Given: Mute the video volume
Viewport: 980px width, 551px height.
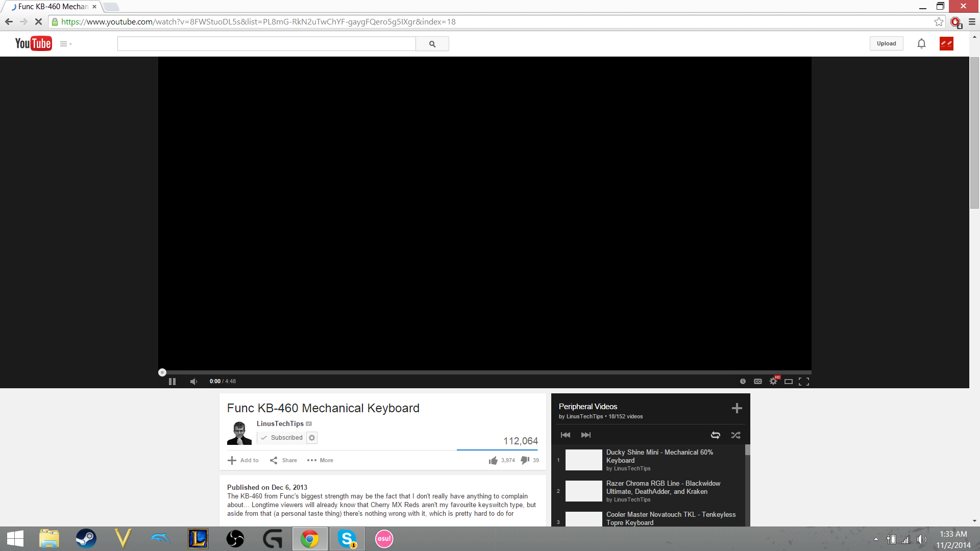Looking at the screenshot, I should (x=193, y=381).
